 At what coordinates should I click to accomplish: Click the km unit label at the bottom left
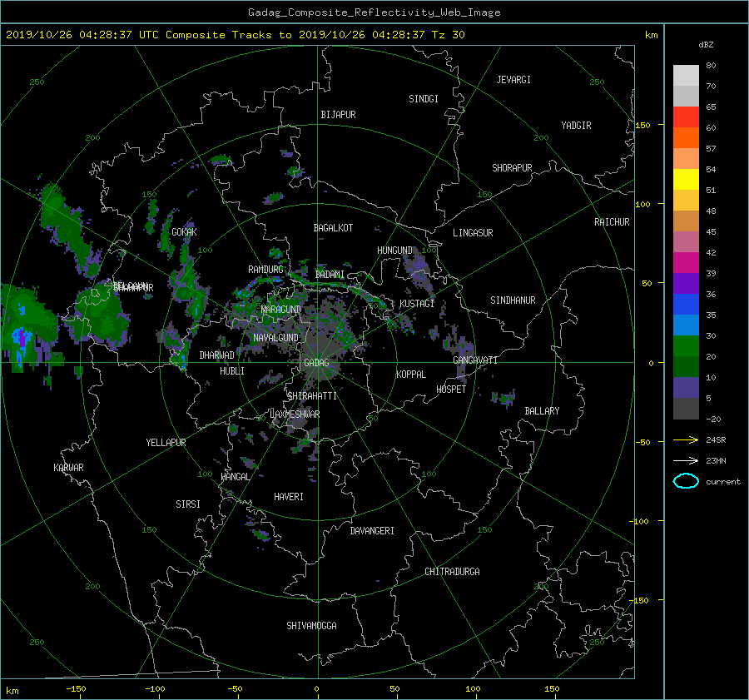12,691
